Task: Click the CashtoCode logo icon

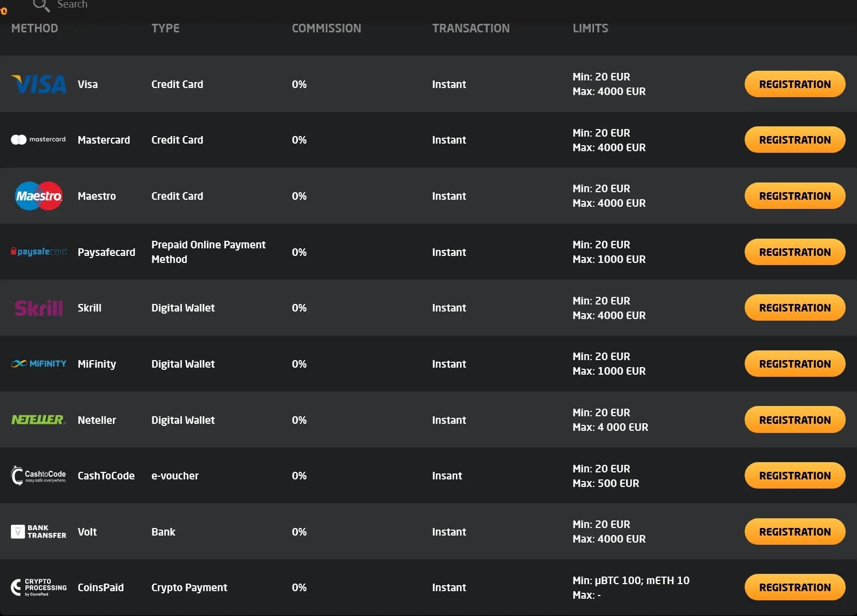Action: pyautogui.click(x=38, y=476)
